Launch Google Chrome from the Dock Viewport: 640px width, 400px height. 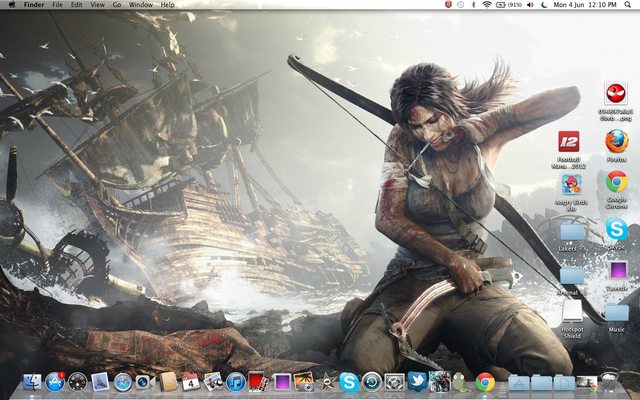[485, 383]
